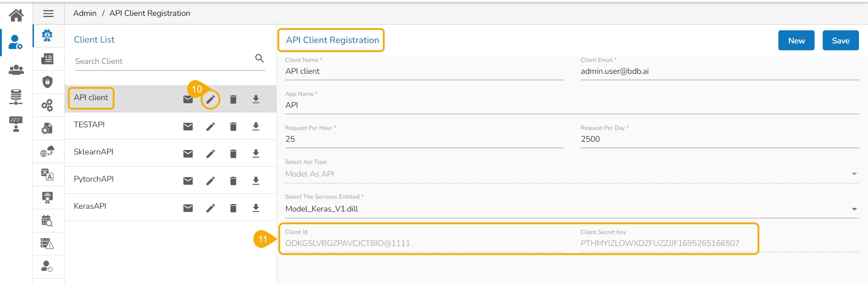Click the New button
The height and width of the screenshot is (284, 868).
[x=796, y=41]
